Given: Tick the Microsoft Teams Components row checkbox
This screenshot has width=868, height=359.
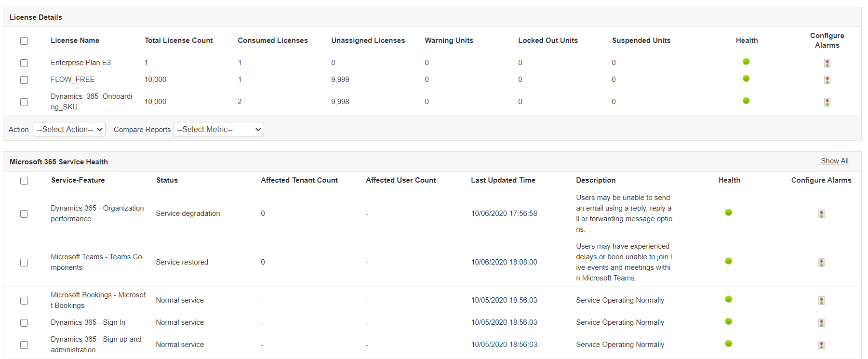Looking at the screenshot, I should click(24, 263).
